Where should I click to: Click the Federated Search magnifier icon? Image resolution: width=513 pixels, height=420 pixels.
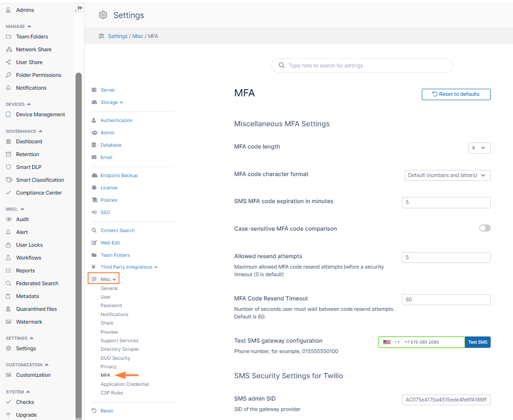(x=9, y=283)
